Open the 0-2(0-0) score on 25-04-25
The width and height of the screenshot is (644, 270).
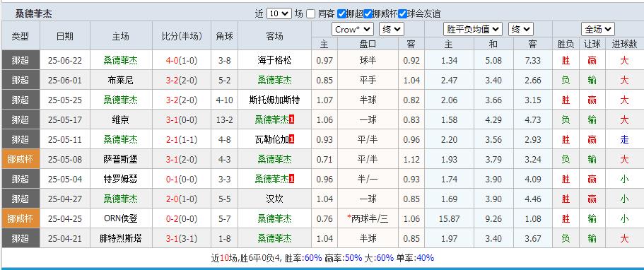[182, 218]
